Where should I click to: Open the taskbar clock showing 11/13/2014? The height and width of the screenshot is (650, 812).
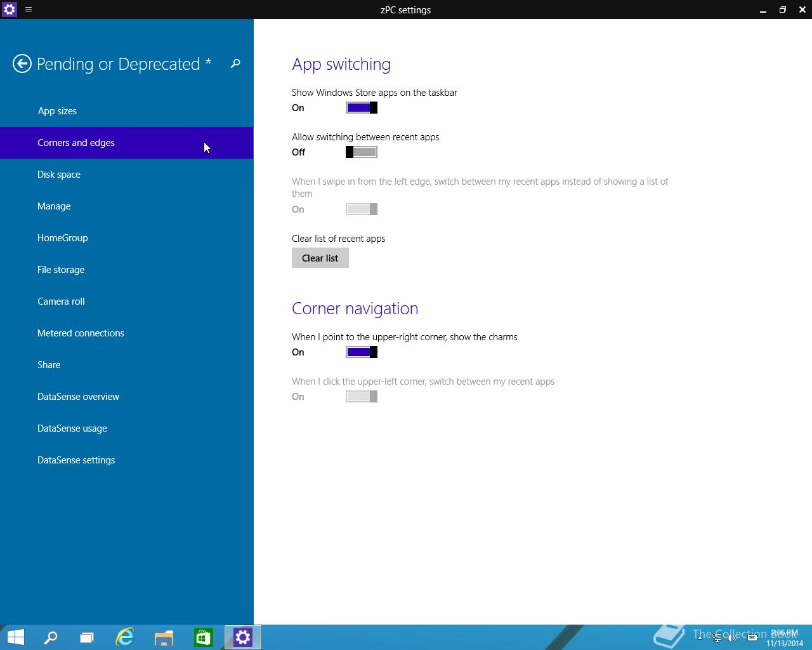(x=785, y=638)
